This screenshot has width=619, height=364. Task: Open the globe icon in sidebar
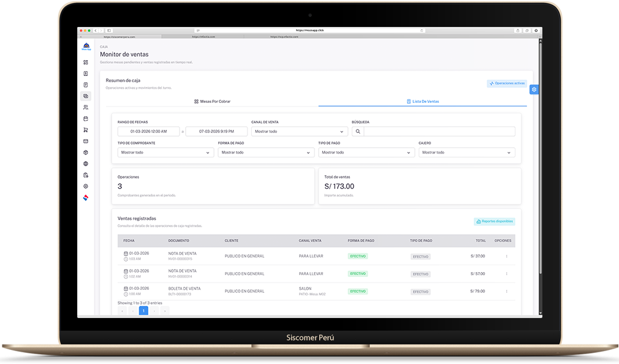(86, 164)
